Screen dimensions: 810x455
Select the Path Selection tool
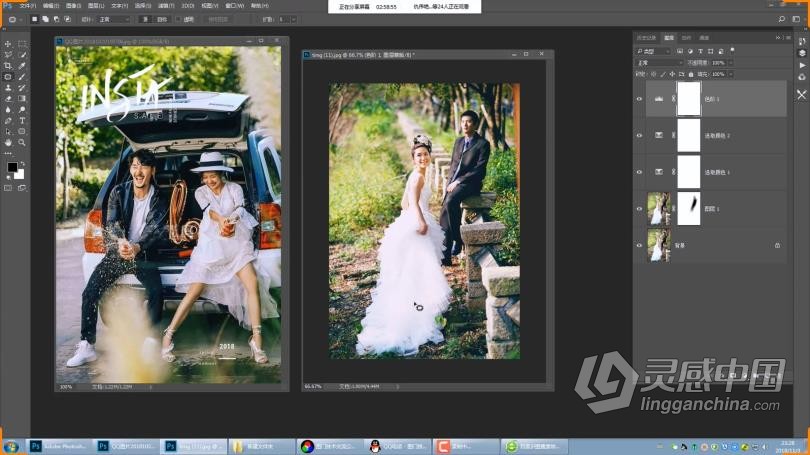click(x=8, y=131)
